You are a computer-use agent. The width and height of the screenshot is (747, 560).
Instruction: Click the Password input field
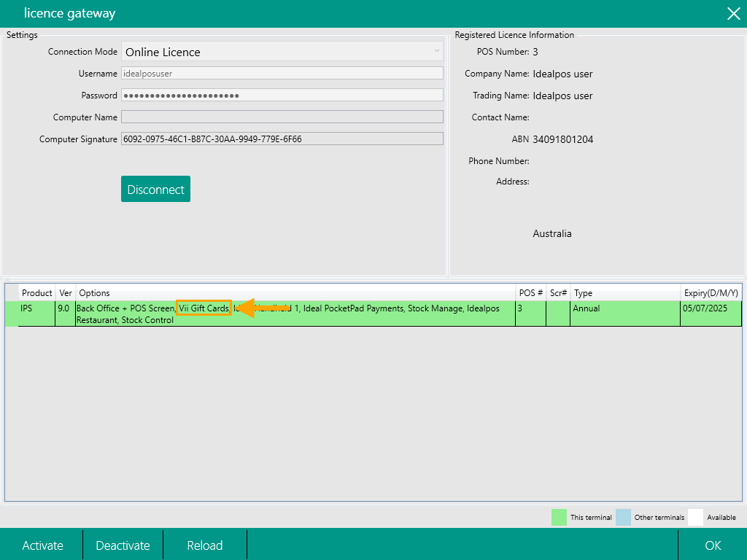point(282,96)
